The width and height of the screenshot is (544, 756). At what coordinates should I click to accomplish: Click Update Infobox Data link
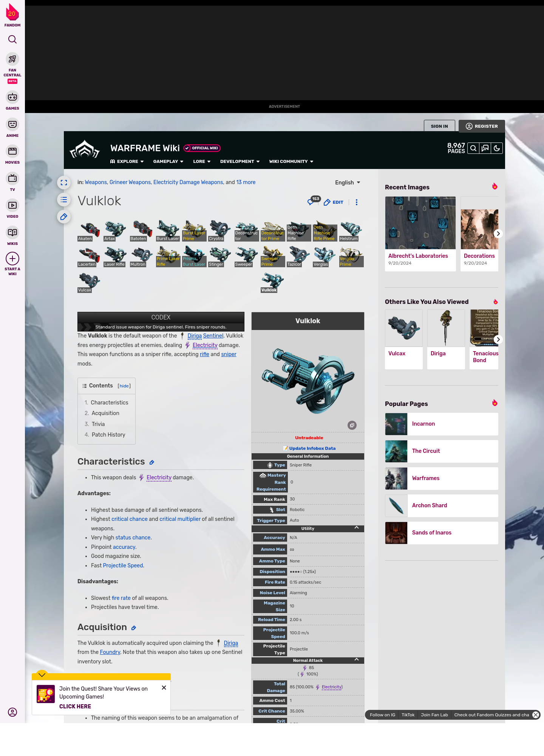[312, 448]
